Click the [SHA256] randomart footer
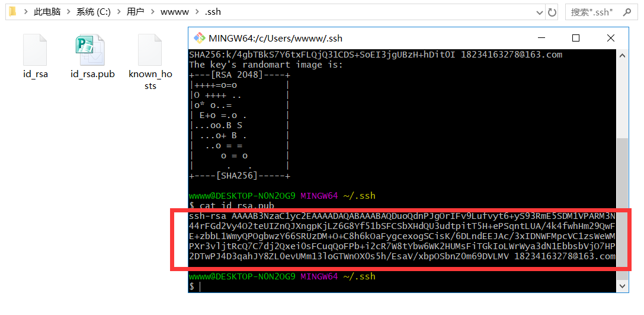 coord(241,176)
